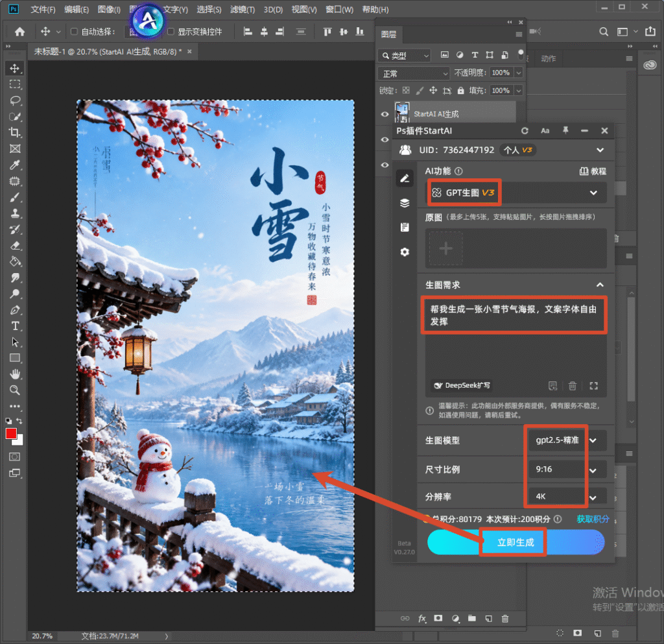Collapse the 生图需求 section
The height and width of the screenshot is (644, 664).
click(x=600, y=285)
